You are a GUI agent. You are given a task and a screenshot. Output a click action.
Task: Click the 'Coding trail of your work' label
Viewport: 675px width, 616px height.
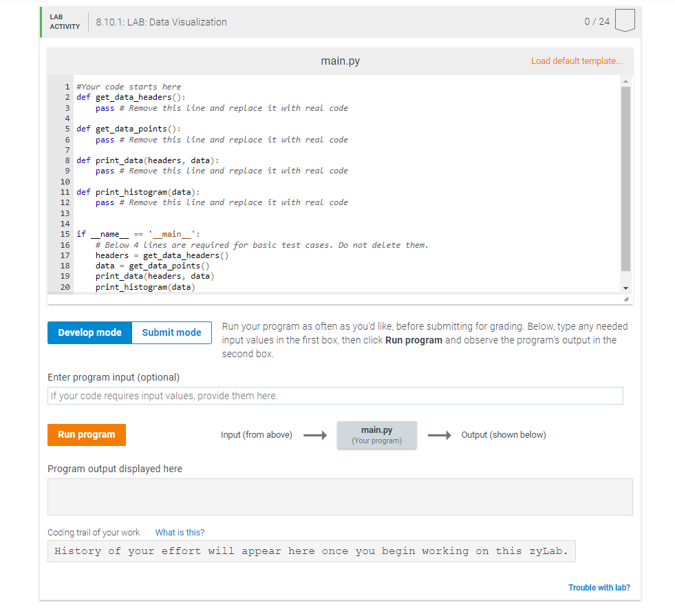[x=94, y=533]
